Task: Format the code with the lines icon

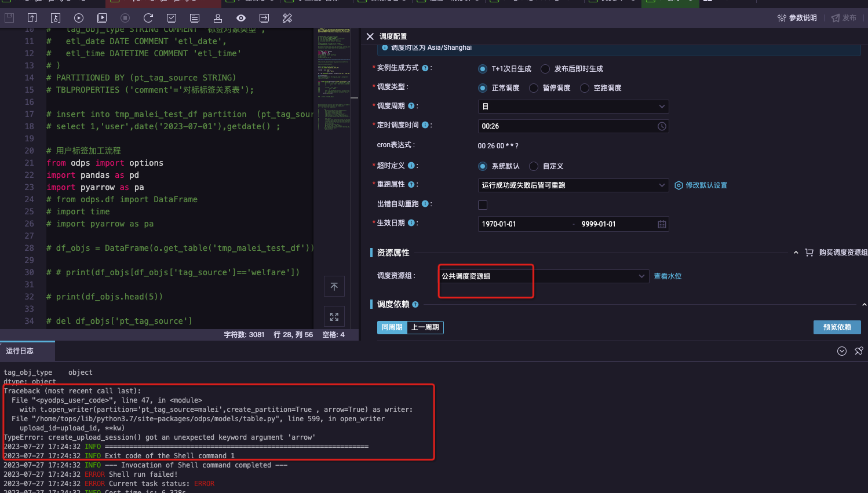Action: tap(195, 18)
